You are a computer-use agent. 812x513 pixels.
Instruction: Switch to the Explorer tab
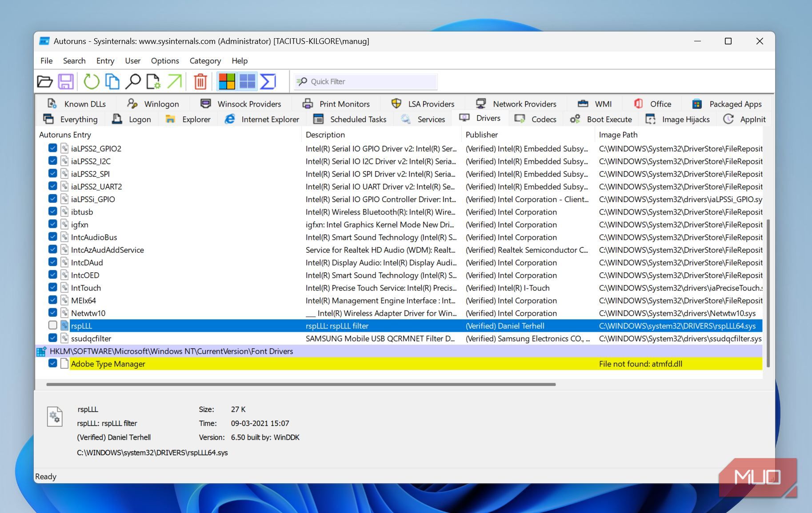click(x=188, y=119)
